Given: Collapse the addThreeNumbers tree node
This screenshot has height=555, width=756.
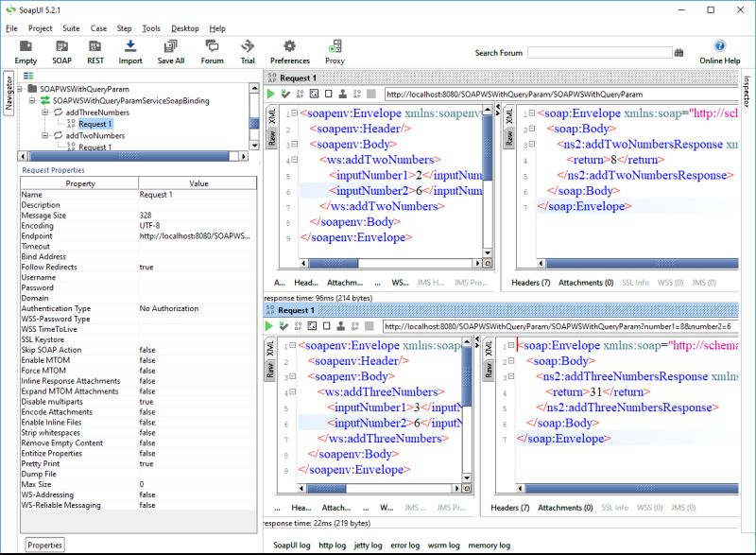Looking at the screenshot, I should [44, 113].
